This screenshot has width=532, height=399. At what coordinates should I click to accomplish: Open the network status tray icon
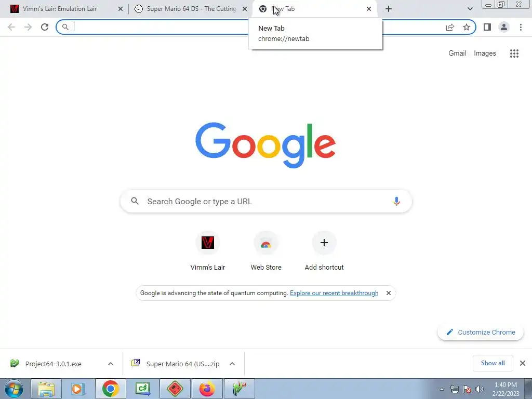pyautogui.click(x=454, y=389)
